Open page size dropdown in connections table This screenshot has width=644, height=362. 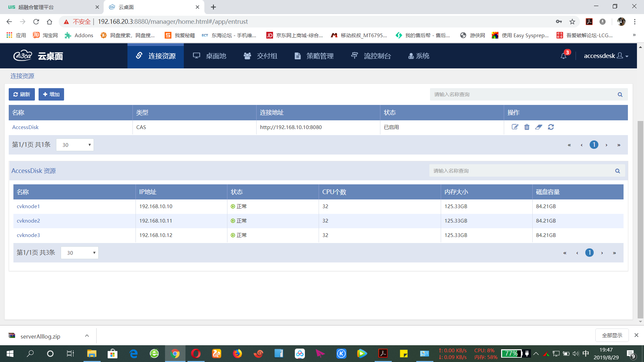[75, 145]
